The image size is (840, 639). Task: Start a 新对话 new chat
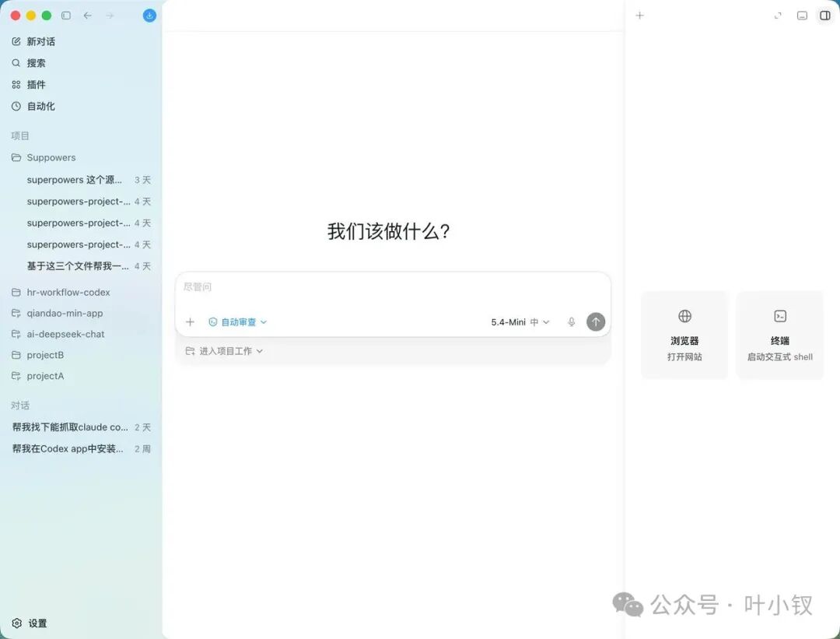pos(33,41)
